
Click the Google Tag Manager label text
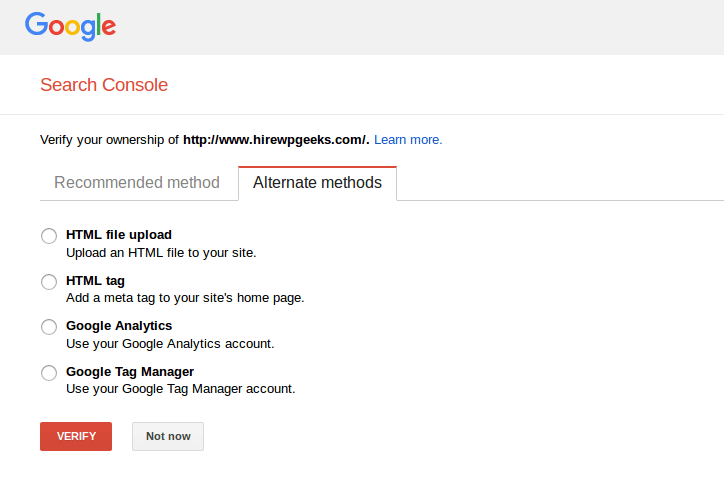coord(130,372)
